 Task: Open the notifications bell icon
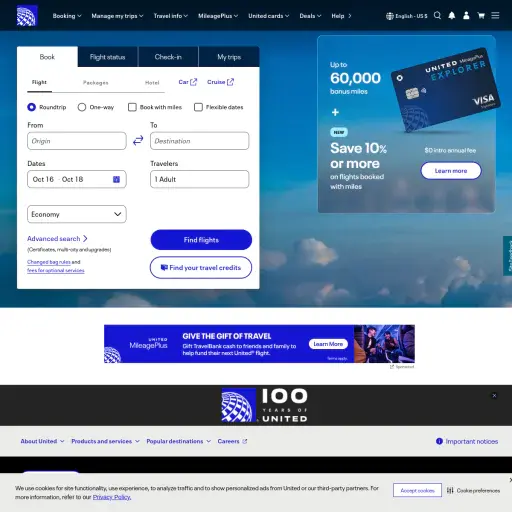452,16
